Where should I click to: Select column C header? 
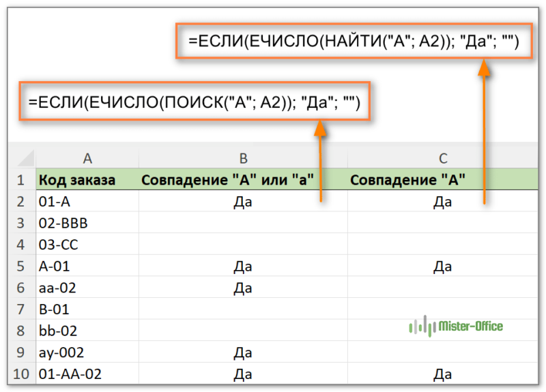pyautogui.click(x=443, y=159)
